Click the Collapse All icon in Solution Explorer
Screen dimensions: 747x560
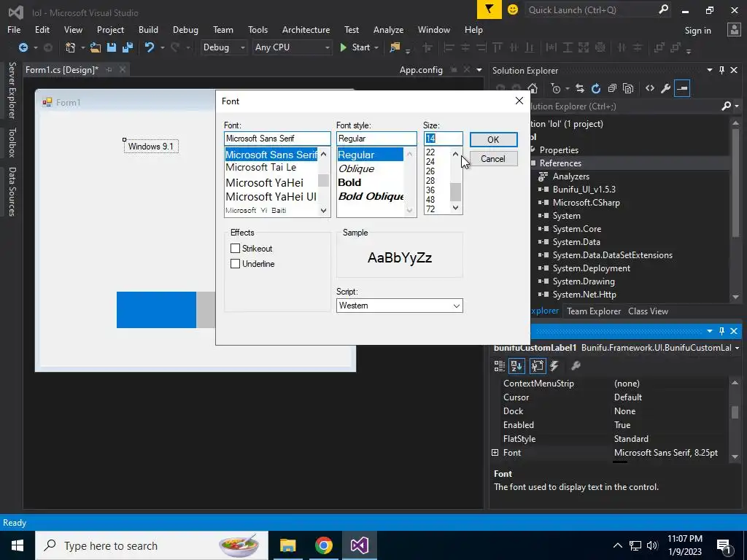(612, 88)
